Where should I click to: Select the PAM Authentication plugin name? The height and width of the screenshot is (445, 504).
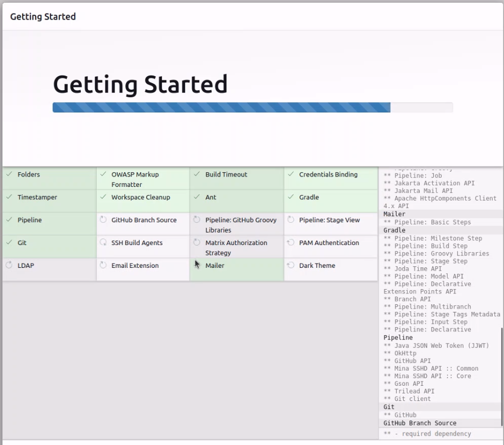click(329, 243)
